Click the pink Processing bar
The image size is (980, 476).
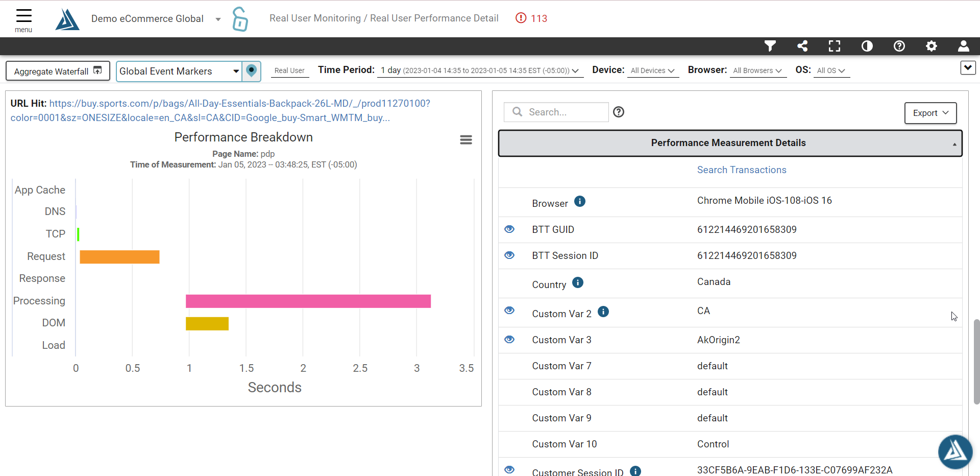(308, 301)
